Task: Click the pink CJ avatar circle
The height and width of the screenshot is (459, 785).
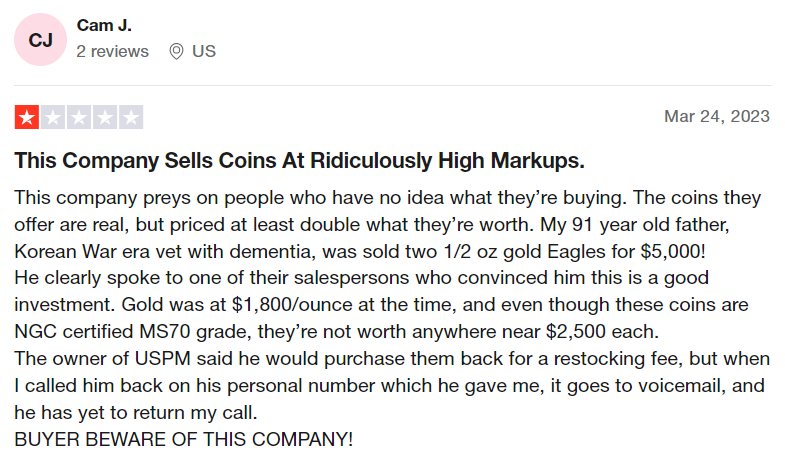Action: pyautogui.click(x=41, y=40)
